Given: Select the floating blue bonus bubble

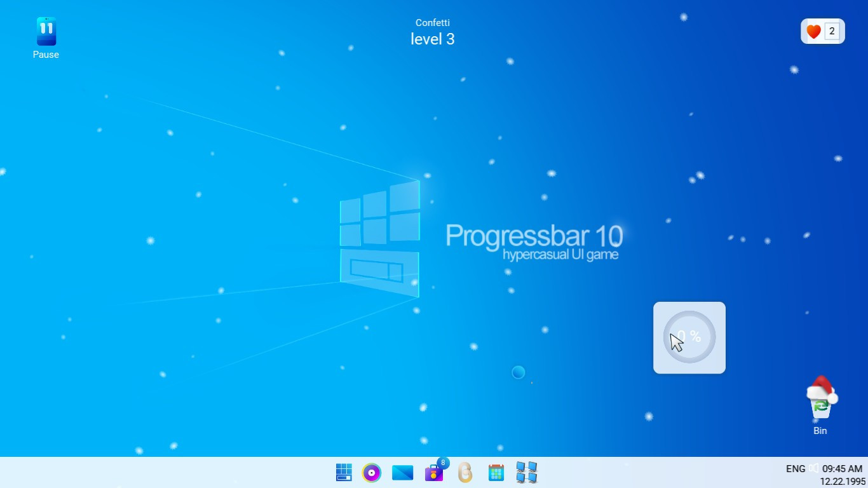Looking at the screenshot, I should pos(519,372).
